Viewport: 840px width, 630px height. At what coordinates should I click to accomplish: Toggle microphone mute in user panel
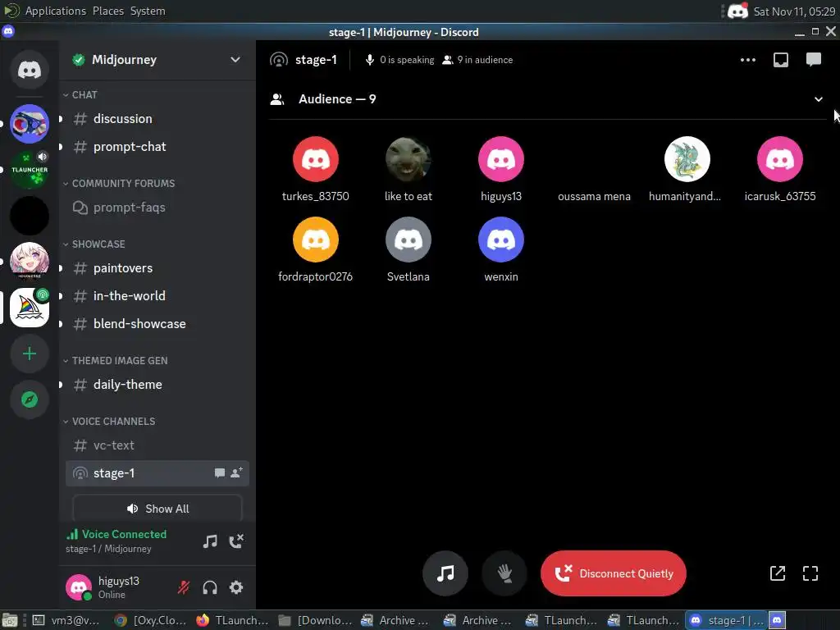pos(184,587)
